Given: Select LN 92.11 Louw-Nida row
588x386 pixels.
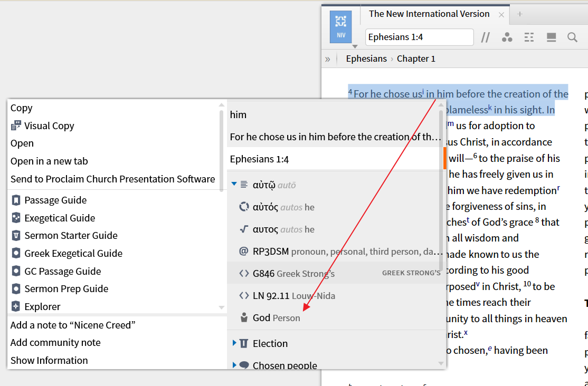Looking at the screenshot, I should point(335,296).
